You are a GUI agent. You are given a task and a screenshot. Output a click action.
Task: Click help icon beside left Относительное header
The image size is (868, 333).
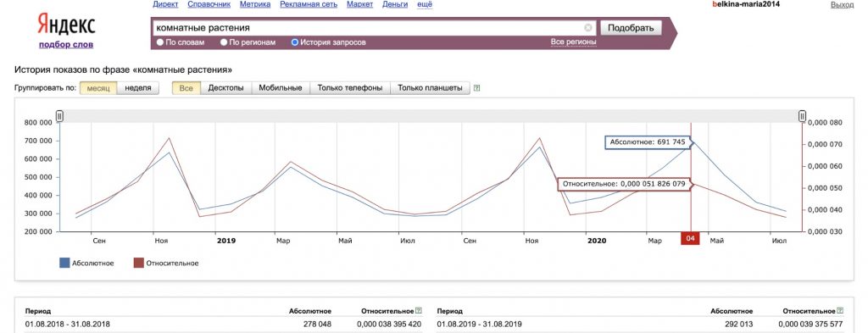pyautogui.click(x=419, y=312)
